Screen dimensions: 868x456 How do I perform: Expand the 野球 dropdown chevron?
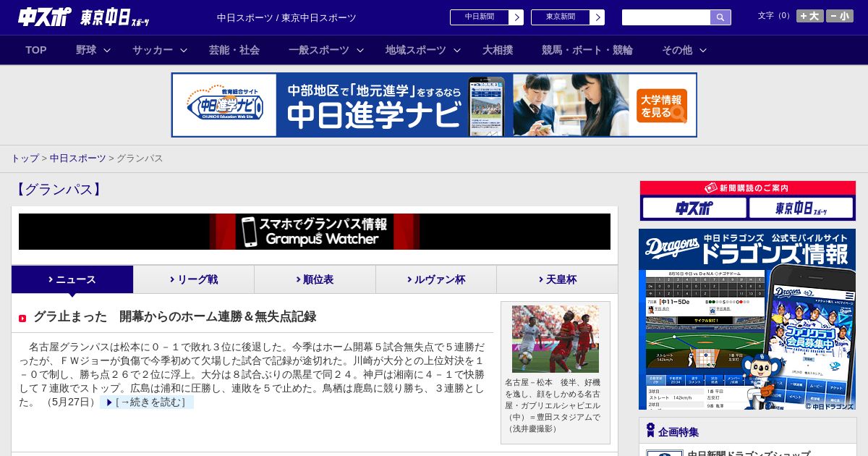pos(107,50)
